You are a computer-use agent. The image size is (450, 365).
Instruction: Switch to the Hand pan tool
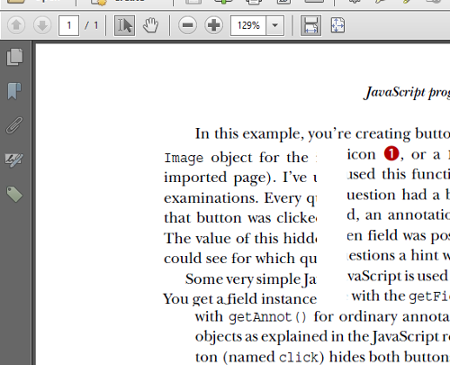[x=151, y=25]
